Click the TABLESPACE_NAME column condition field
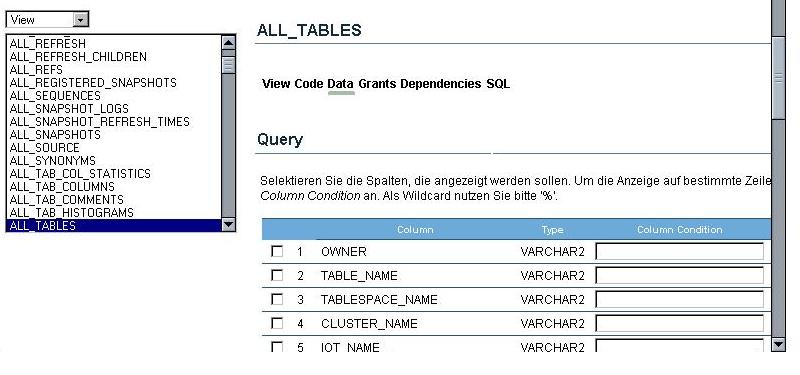 pyautogui.click(x=680, y=299)
